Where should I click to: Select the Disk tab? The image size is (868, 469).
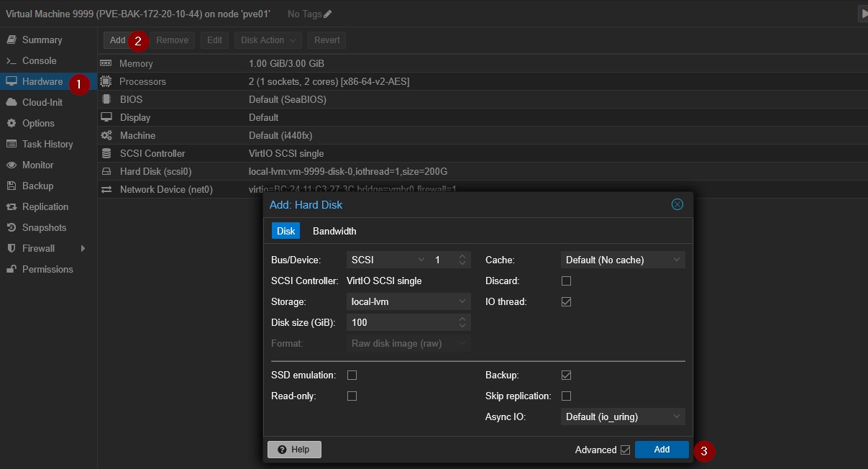285,232
